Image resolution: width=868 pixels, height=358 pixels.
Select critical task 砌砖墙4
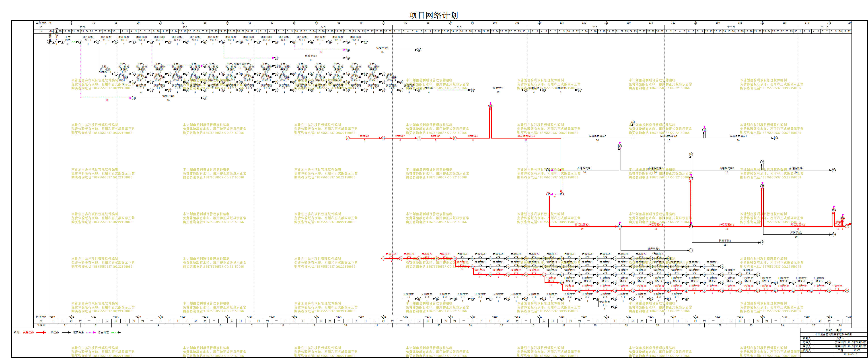click(473, 136)
